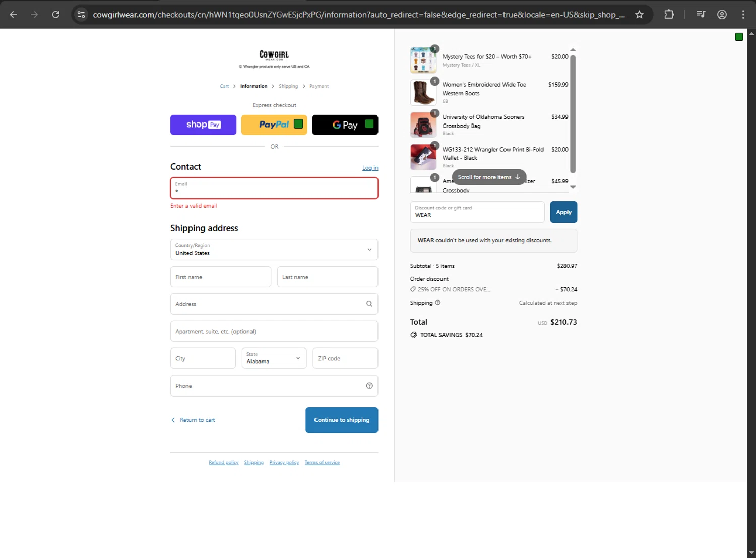Image resolution: width=756 pixels, height=558 pixels.
Task: Focus the Discount code field
Action: pyautogui.click(x=477, y=212)
